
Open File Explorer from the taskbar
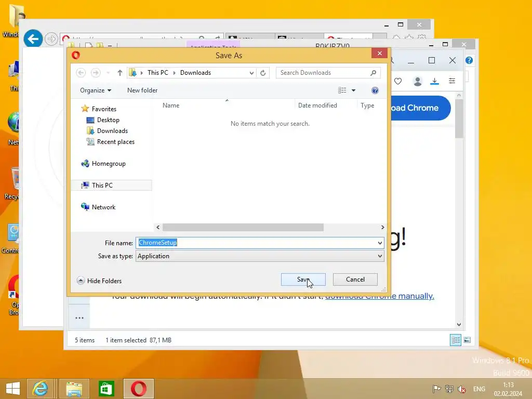[x=74, y=389]
